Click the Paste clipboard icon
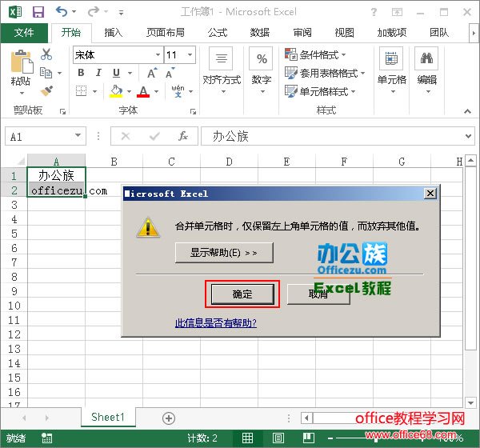Screen dimensions: 480x448 [x=21, y=62]
